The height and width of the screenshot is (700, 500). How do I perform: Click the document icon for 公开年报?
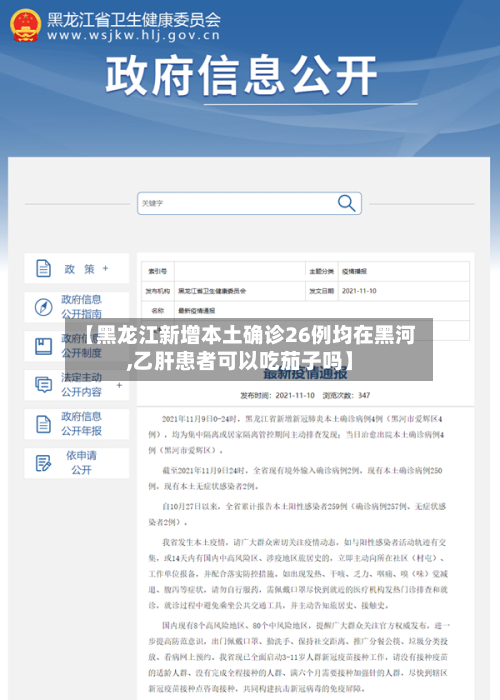pos(43,424)
